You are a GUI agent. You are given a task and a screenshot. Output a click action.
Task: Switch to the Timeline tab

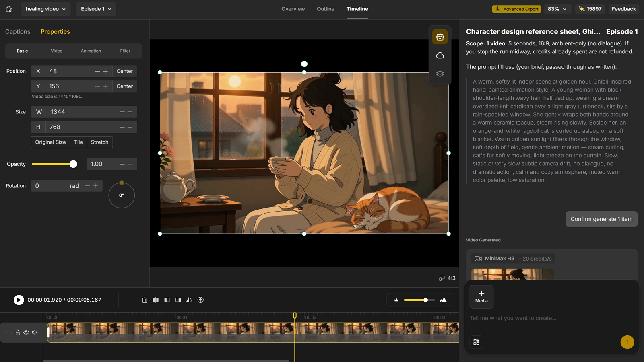pos(357,9)
